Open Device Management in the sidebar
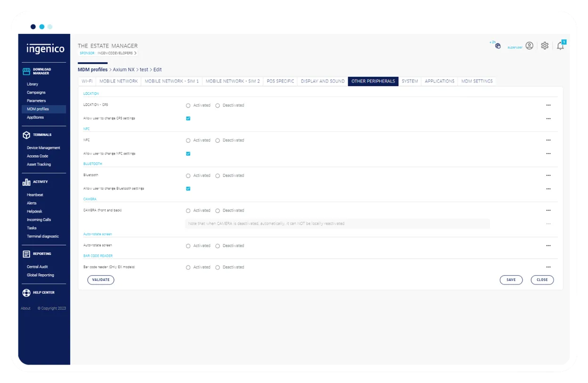The height and width of the screenshot is (383, 588). click(x=43, y=148)
